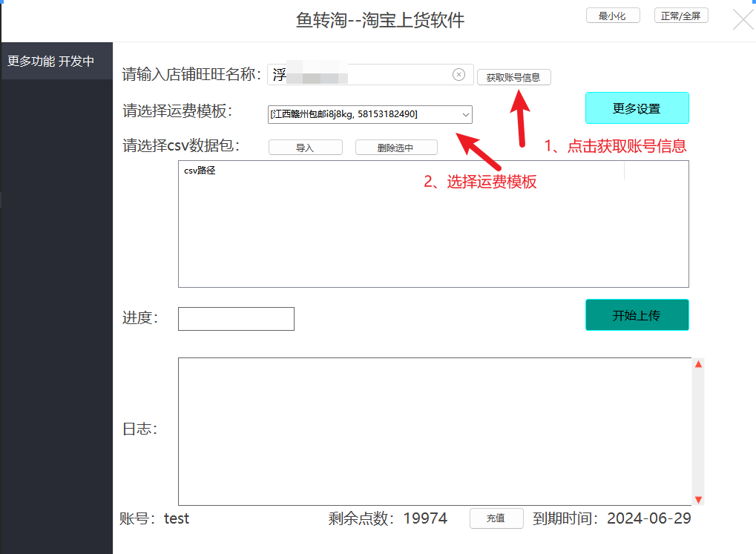Click the 店铺旺旺名称 input field
The width and height of the screenshot is (756, 554).
(x=370, y=75)
